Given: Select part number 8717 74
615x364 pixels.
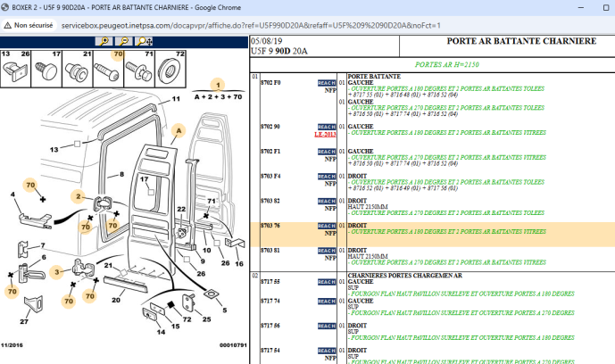Looking at the screenshot, I should pyautogui.click(x=270, y=301).
